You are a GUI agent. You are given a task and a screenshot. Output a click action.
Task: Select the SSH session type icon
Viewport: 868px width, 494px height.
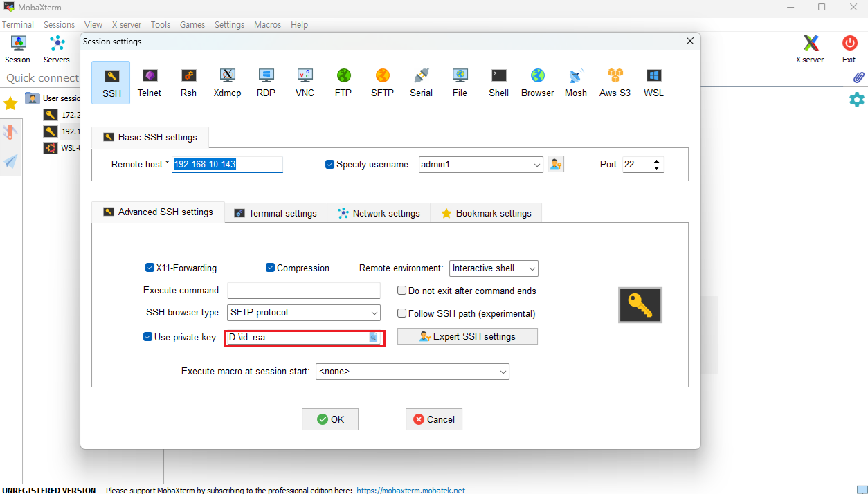point(111,82)
